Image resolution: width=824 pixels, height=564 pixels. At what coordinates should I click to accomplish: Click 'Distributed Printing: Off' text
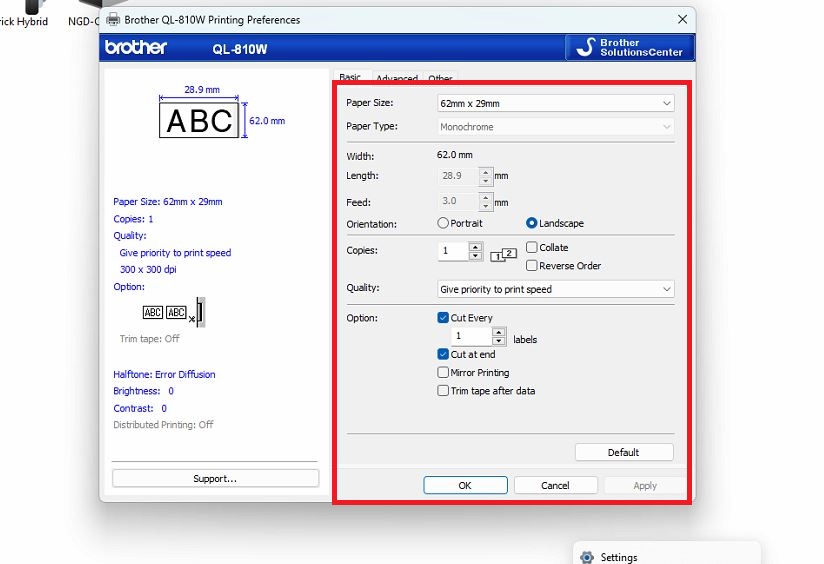point(163,425)
